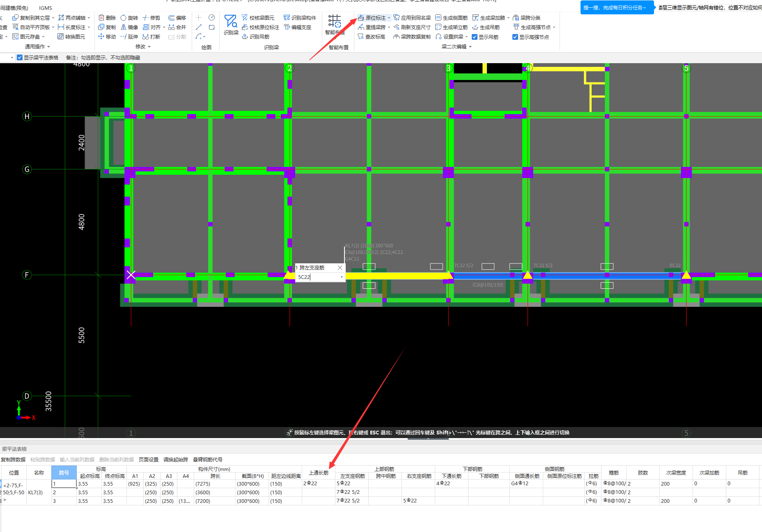Open the 跨左支座筋 value dropdown arrow
Viewport: 762px width, 532px height.
click(342, 277)
